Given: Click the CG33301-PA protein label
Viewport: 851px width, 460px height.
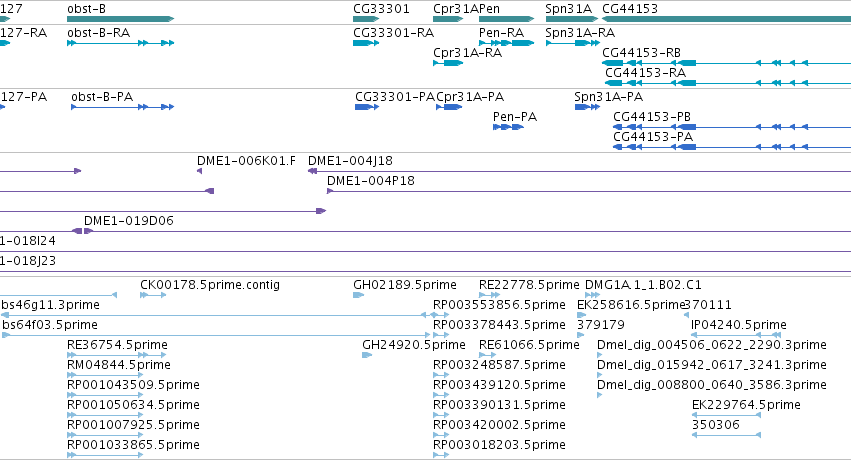Looking at the screenshot, I should (395, 97).
